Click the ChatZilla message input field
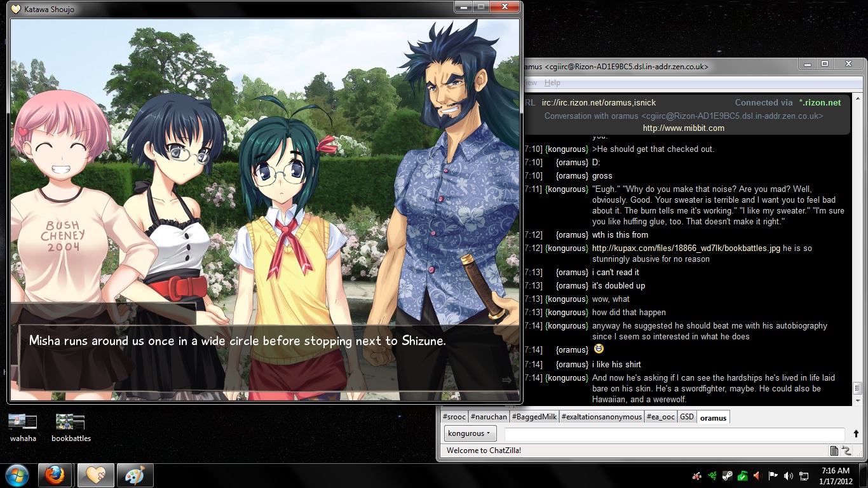 click(675, 434)
